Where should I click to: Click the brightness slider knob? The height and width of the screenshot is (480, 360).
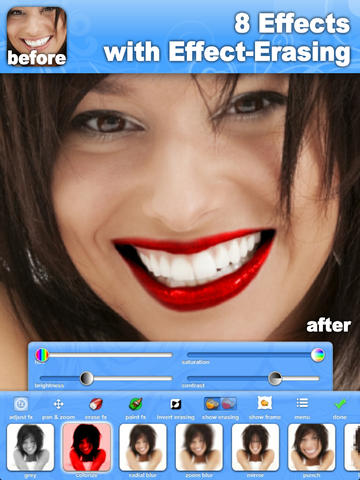point(87,378)
